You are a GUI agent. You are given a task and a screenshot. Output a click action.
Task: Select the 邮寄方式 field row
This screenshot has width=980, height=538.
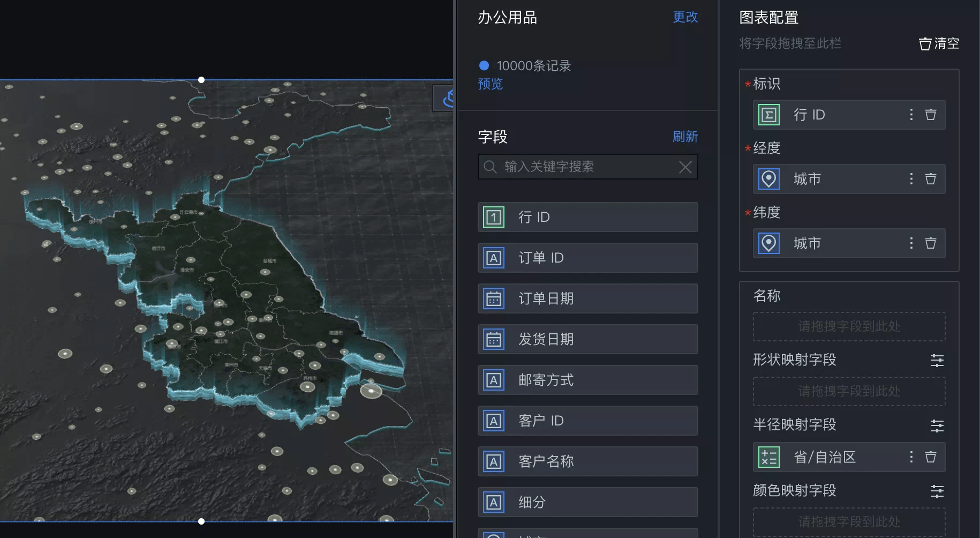pos(587,380)
